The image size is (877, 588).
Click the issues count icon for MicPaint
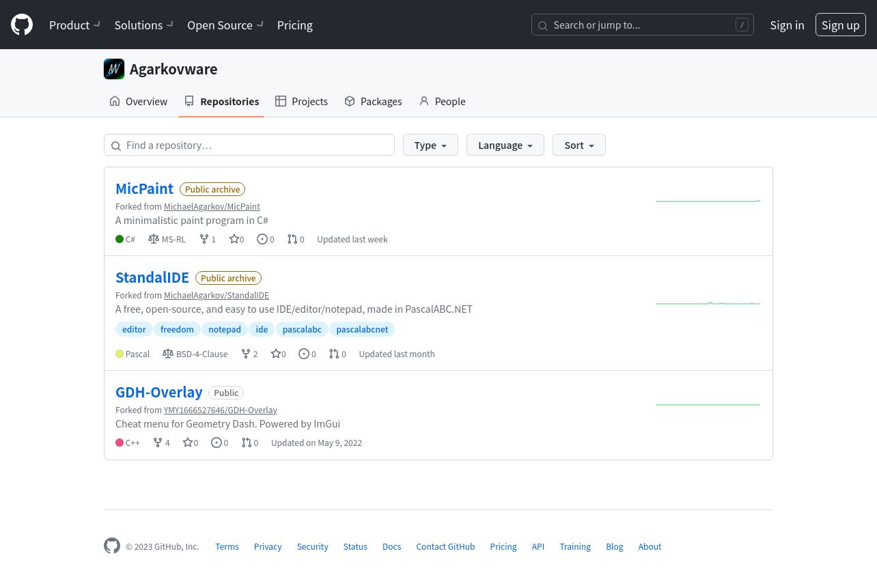click(262, 239)
